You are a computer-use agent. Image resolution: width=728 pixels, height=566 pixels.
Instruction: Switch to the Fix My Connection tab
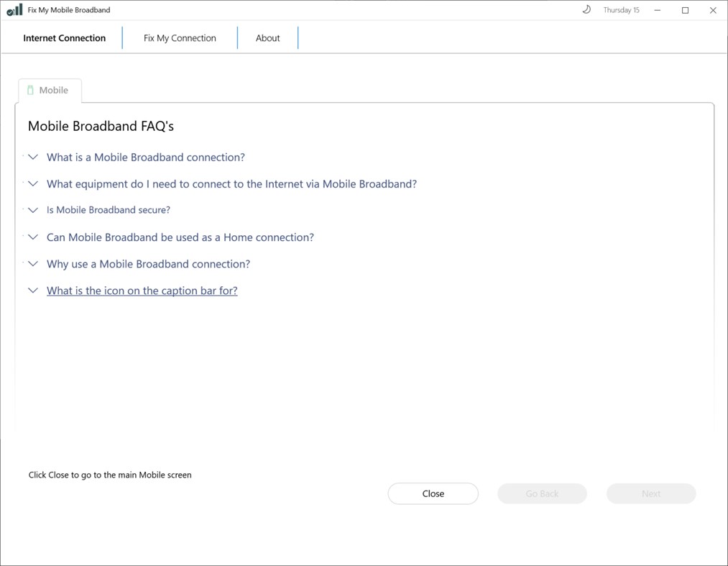(x=180, y=37)
